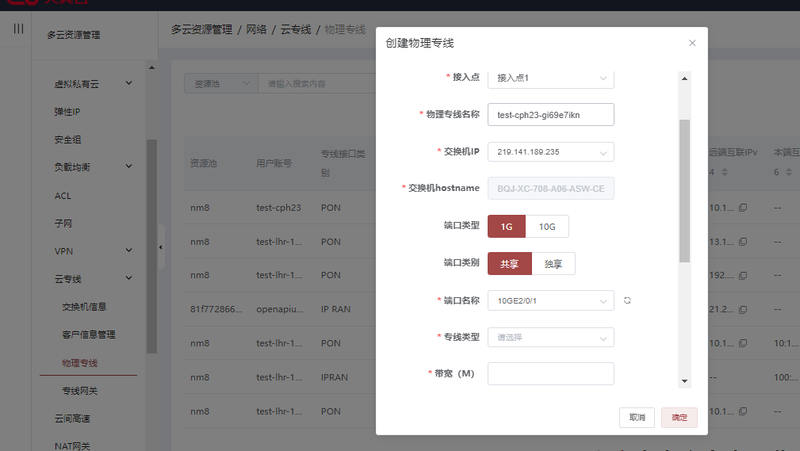Open the 接入点 dropdown
This screenshot has height=451, width=800.
[x=550, y=78]
